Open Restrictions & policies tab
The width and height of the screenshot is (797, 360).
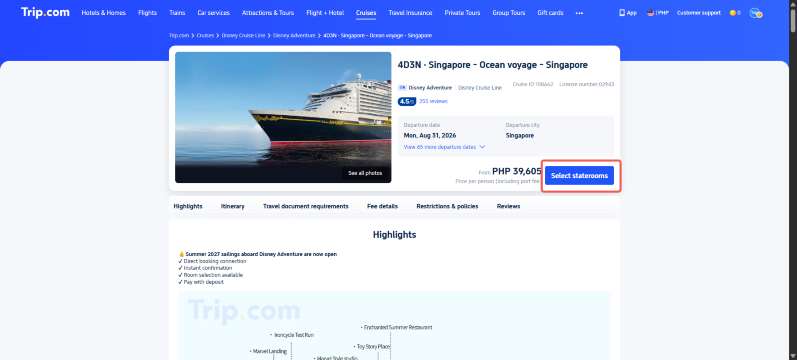click(447, 206)
